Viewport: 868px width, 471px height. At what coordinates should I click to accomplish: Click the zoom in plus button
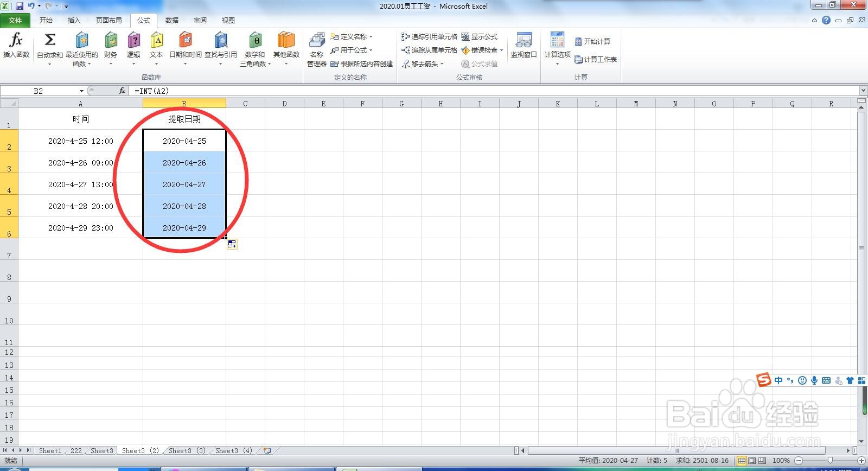tap(861, 461)
